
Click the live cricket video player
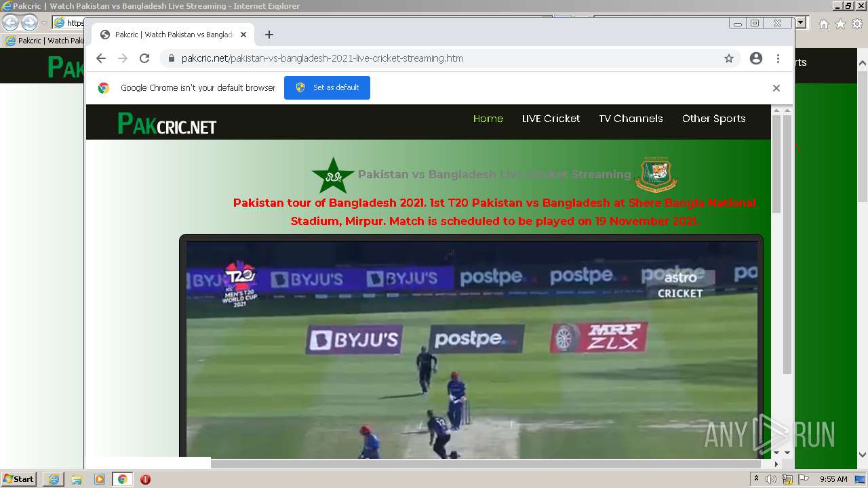[471, 349]
